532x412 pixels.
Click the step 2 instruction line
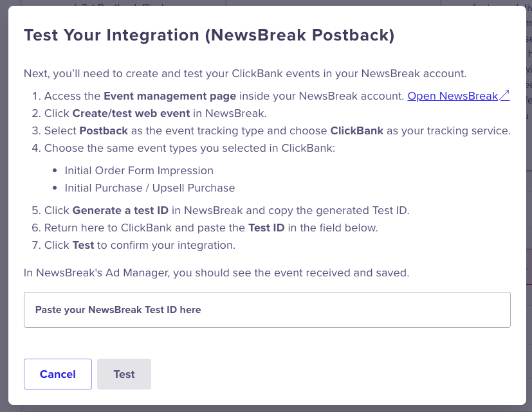pyautogui.click(x=154, y=114)
